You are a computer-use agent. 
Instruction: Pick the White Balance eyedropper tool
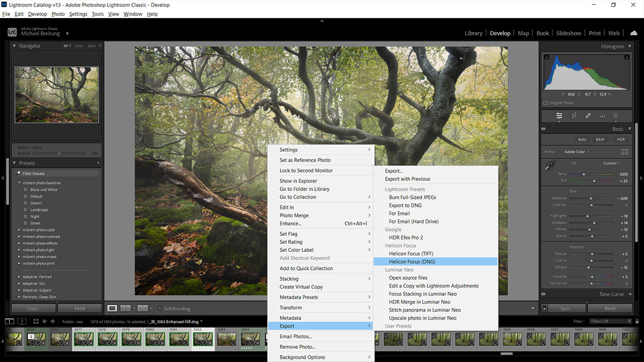[549, 165]
